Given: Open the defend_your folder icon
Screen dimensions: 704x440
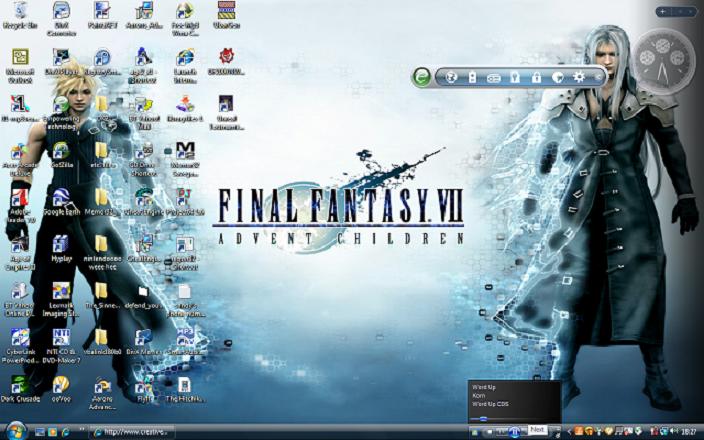Looking at the screenshot, I should [x=143, y=296].
